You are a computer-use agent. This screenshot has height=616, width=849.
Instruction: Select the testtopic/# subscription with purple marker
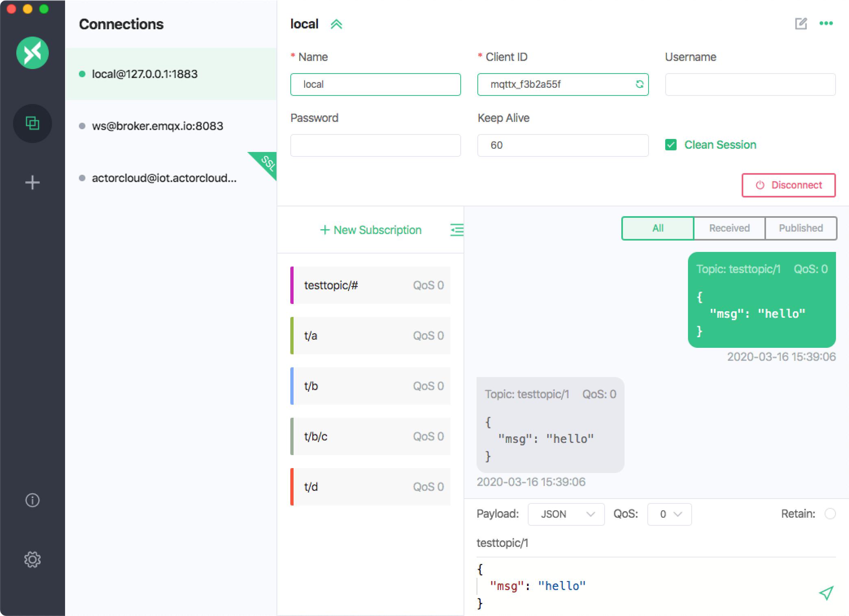pos(370,285)
